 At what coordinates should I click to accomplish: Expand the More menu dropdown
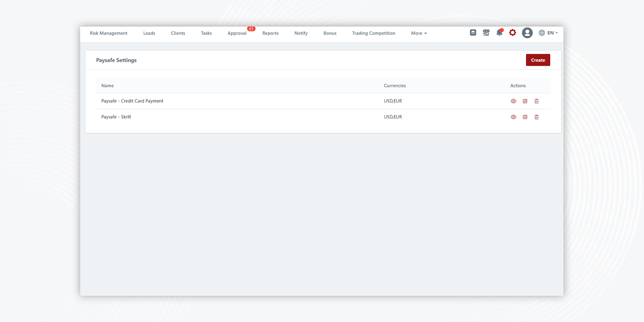pos(419,33)
